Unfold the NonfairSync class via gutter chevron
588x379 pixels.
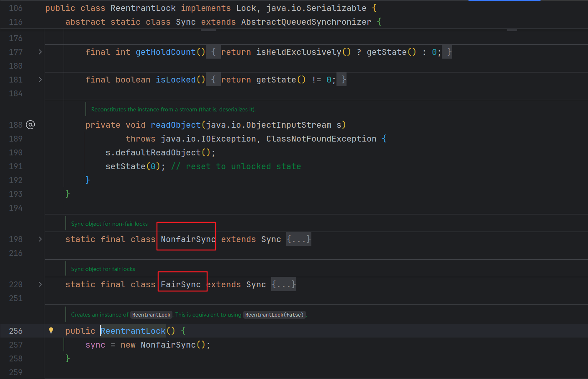point(40,239)
